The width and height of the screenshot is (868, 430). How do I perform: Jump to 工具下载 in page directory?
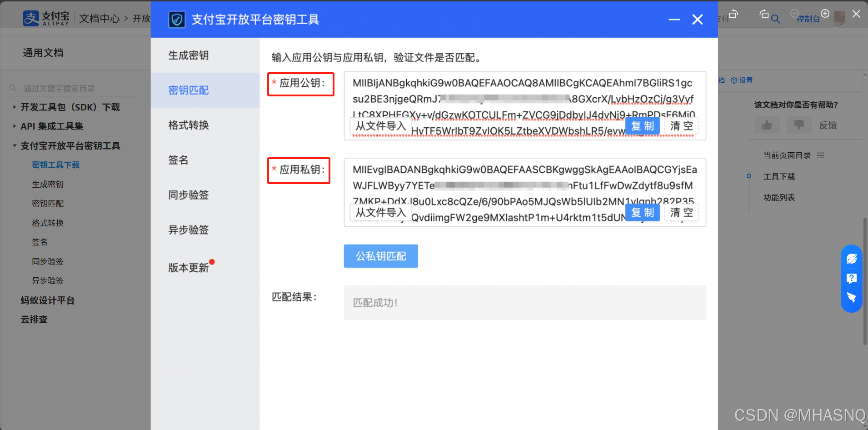tap(779, 177)
